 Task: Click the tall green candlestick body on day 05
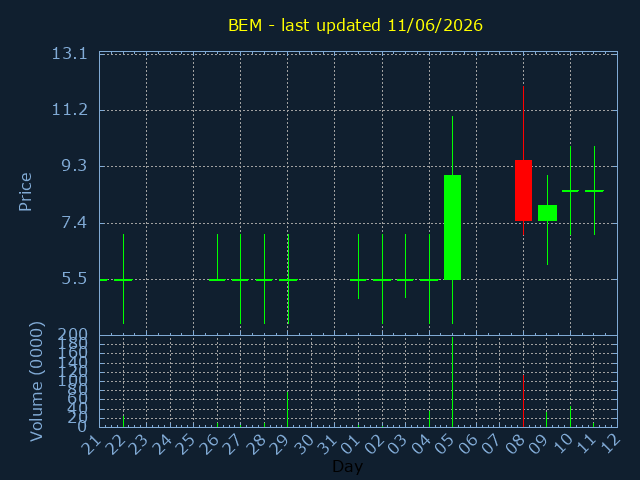452,227
